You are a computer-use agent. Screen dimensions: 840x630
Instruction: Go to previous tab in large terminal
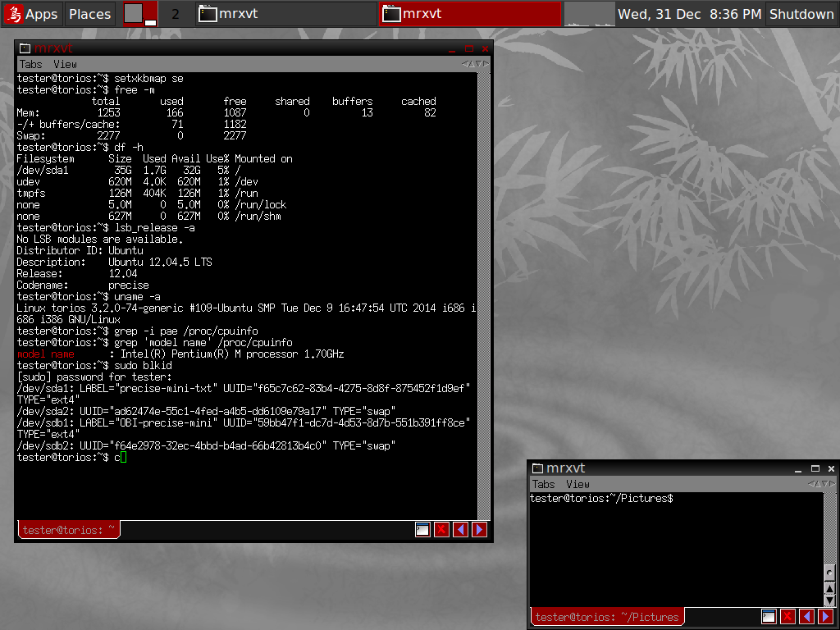click(460, 530)
